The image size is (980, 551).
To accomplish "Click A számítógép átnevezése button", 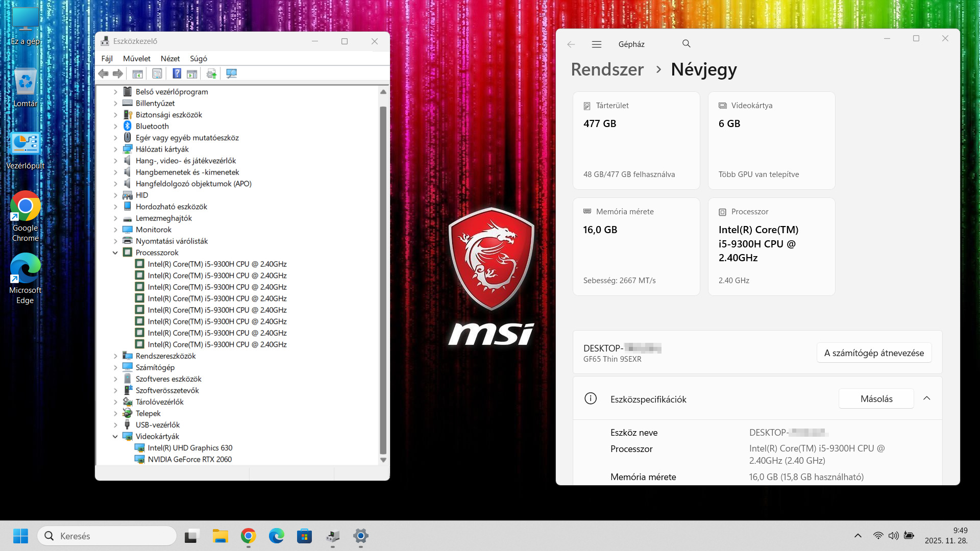I will (874, 353).
